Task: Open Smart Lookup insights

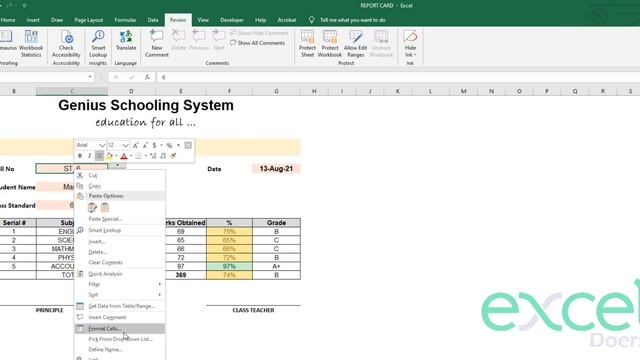Action: click(x=98, y=44)
